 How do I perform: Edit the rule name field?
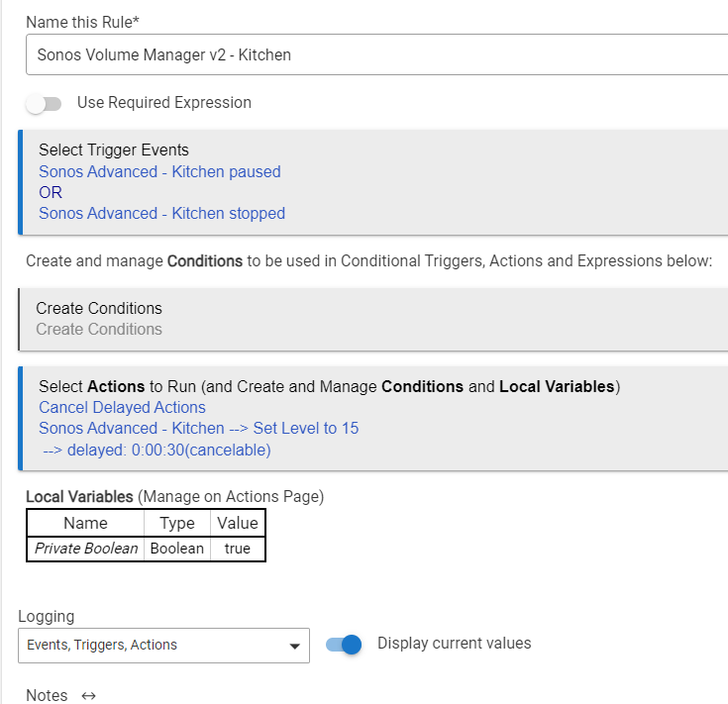(x=376, y=55)
